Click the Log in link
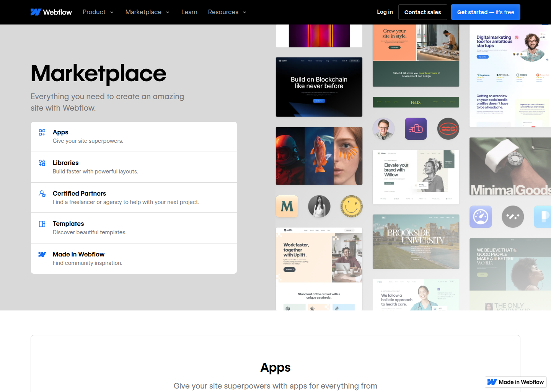551x392 pixels. (385, 12)
